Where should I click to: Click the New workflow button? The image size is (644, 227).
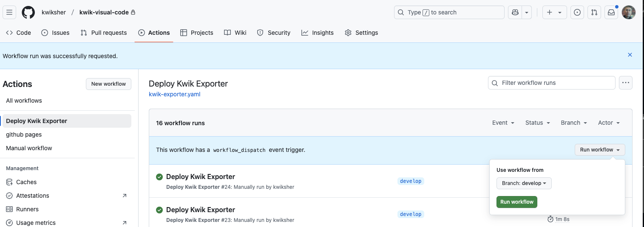(x=108, y=84)
